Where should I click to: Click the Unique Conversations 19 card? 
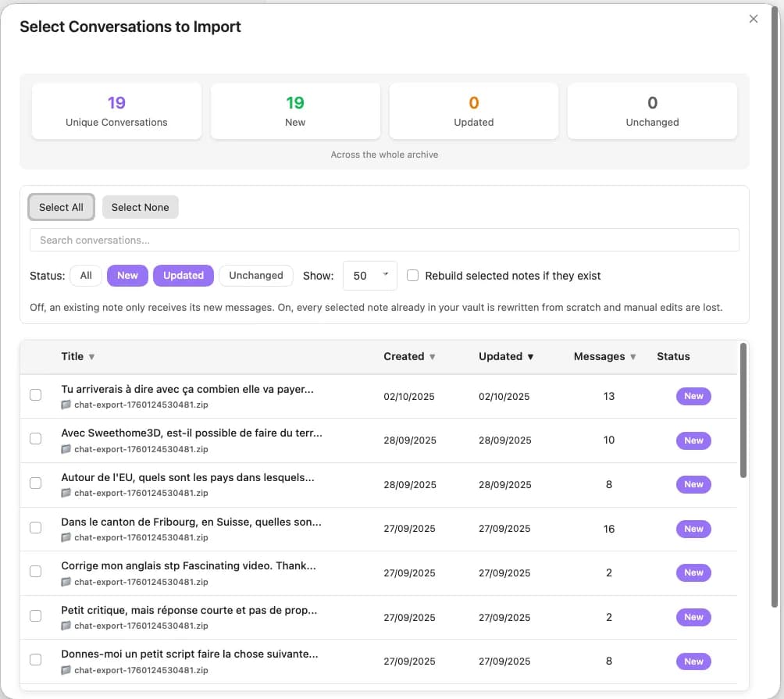pyautogui.click(x=116, y=111)
